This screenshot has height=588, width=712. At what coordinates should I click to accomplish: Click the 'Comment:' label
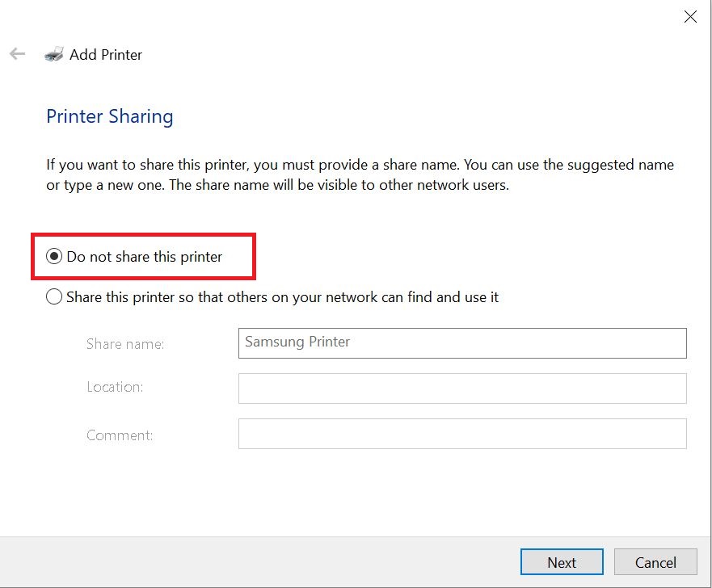[x=120, y=435]
